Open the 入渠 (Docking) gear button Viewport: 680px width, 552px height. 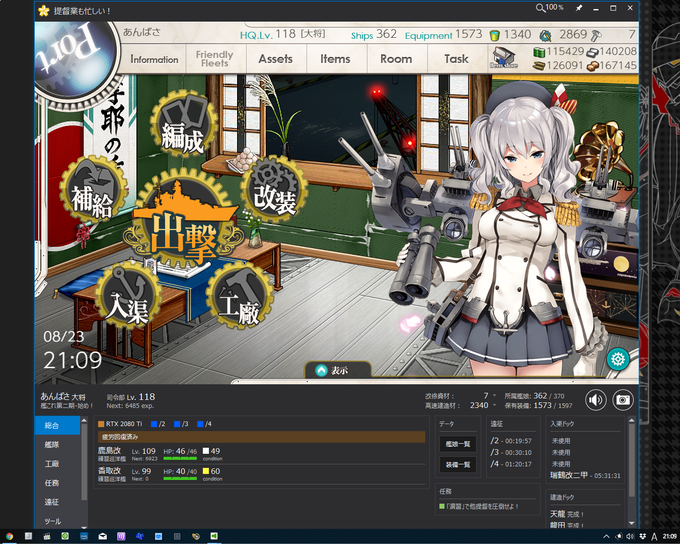coord(128,295)
